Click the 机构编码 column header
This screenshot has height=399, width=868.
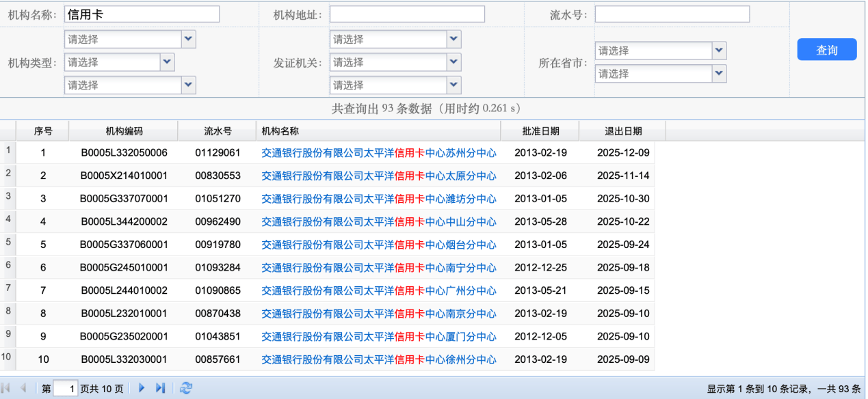[124, 131]
